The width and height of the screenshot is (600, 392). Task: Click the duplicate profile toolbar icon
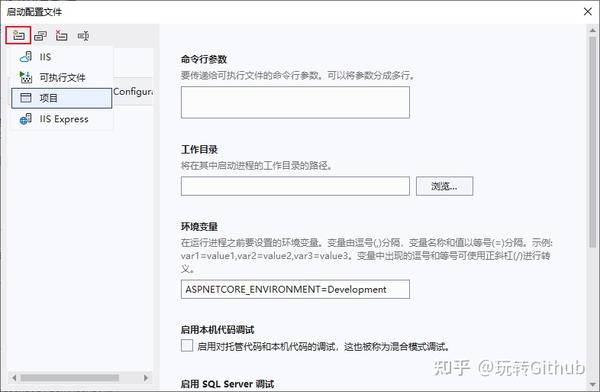click(40, 36)
